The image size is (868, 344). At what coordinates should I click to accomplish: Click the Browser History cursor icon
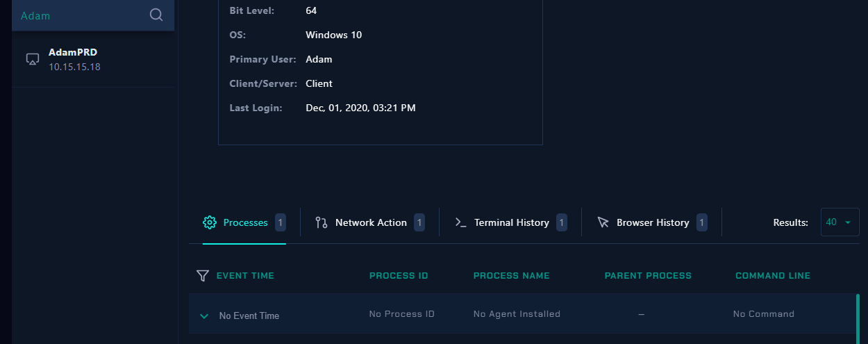tap(603, 222)
